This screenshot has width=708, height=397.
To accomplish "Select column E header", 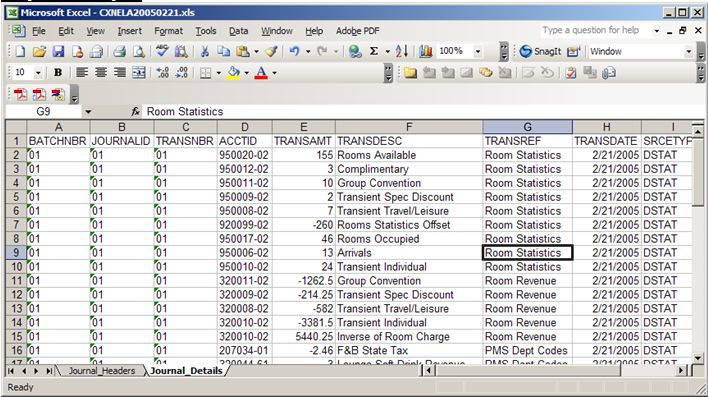I will 303,127.
